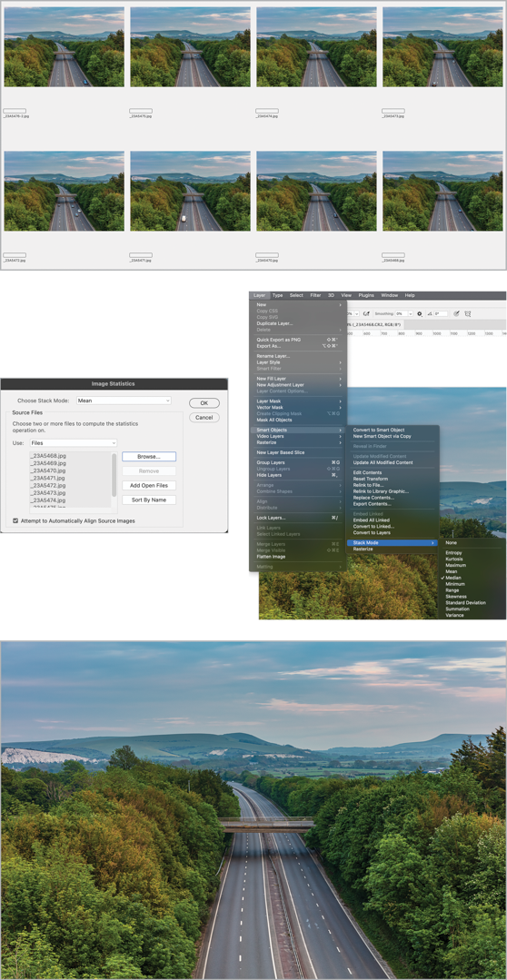Open the Help menu
507x980 pixels.
[x=410, y=295]
